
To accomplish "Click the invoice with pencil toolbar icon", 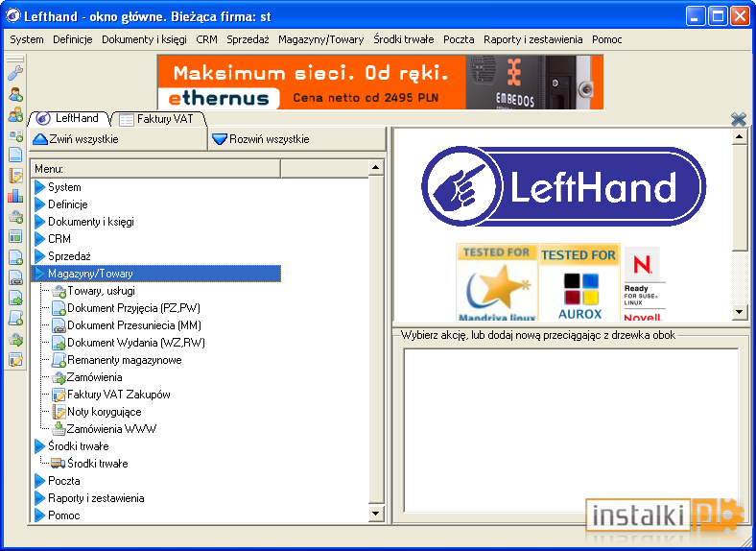I will tap(15, 359).
